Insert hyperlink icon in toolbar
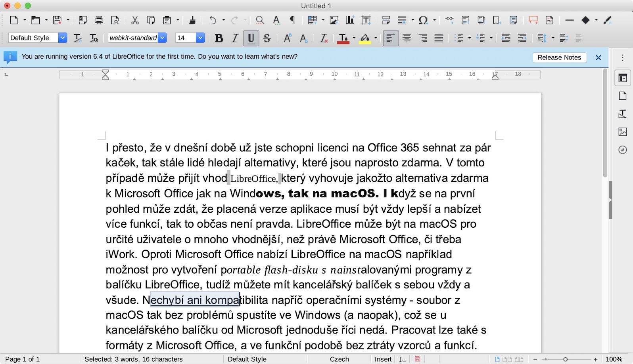The width and height of the screenshot is (633, 364). pos(449,20)
